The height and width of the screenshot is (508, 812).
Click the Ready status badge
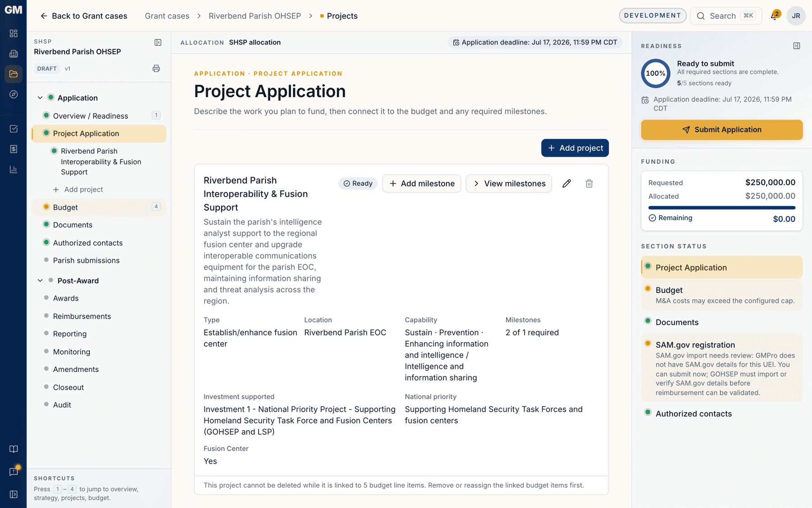point(358,183)
